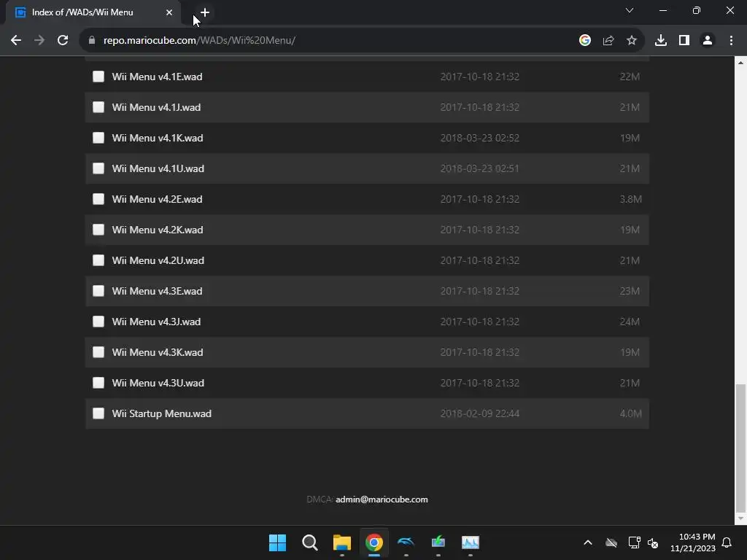
Task: Show hidden system tray icons
Action: coord(588,542)
